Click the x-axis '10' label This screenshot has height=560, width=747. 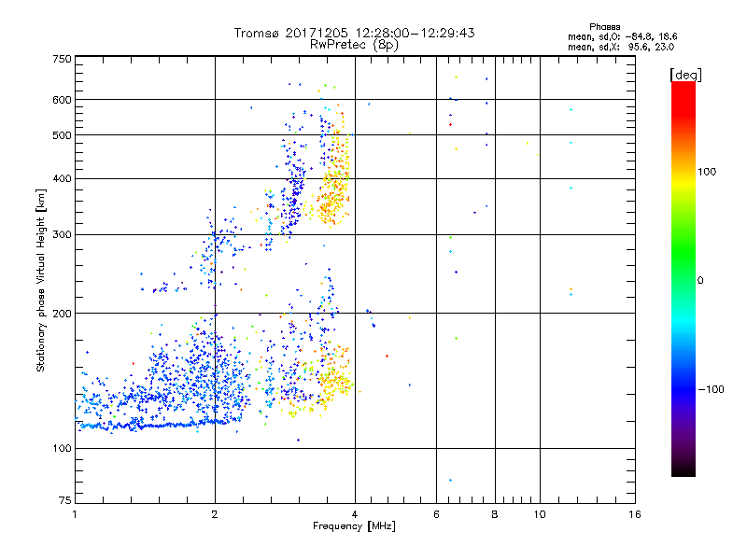(540, 514)
